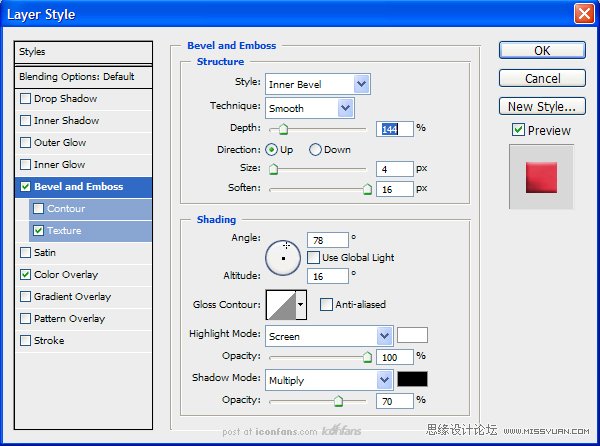The width and height of the screenshot is (600, 446).
Task: Click the Highlight Opacity slider handle
Action: [367, 357]
